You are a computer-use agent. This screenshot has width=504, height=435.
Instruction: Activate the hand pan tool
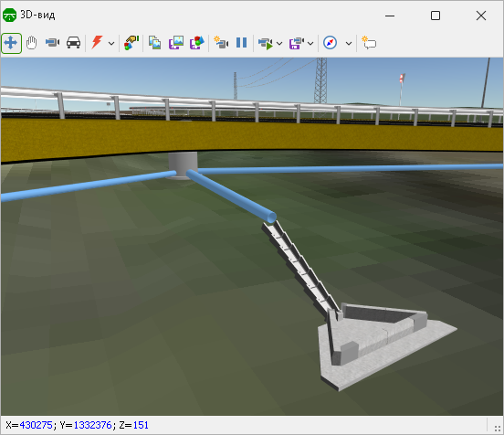(31, 43)
